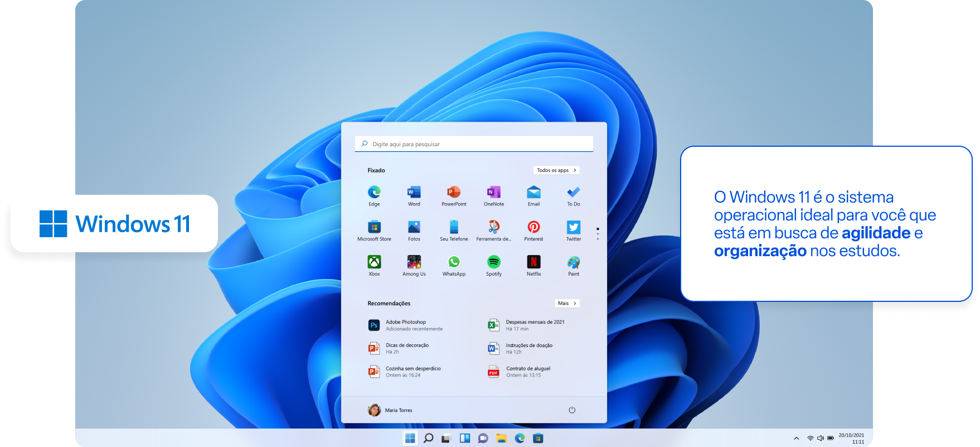980x447 pixels.
Task: Open the Ferramenta de... app
Action: coord(494,230)
